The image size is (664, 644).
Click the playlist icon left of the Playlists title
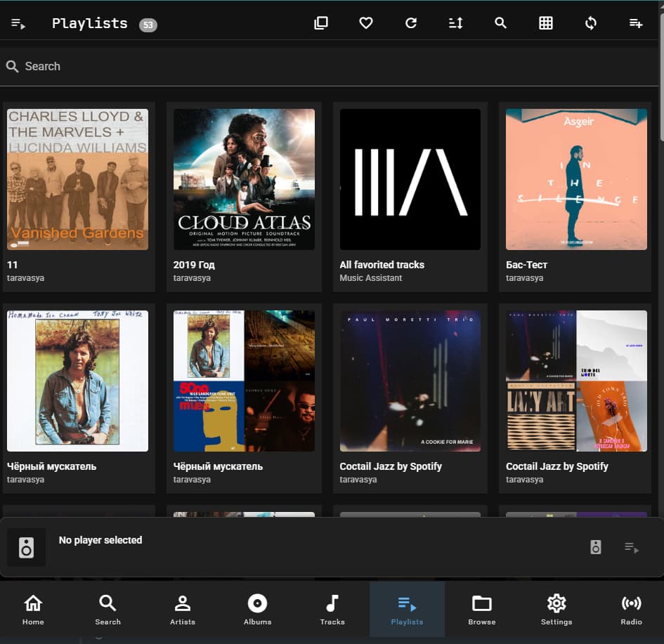click(18, 24)
